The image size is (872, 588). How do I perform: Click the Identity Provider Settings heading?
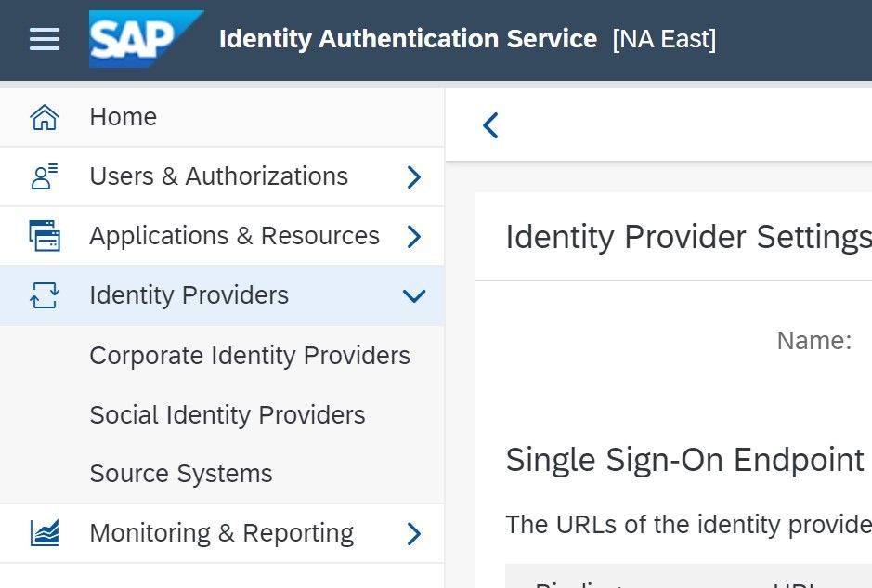tap(687, 237)
